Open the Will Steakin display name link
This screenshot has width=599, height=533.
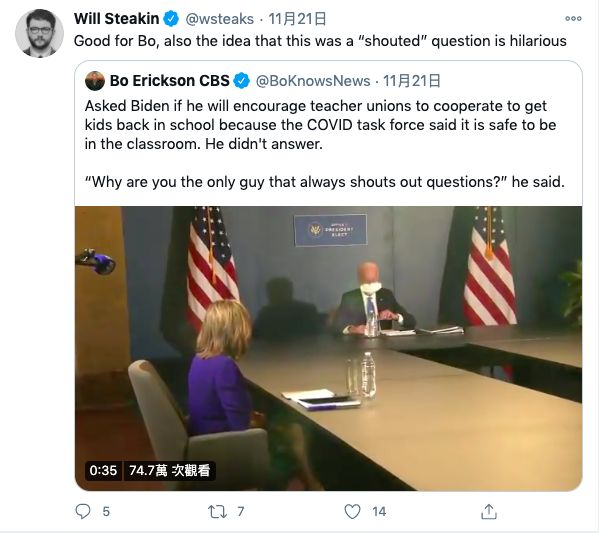point(117,19)
